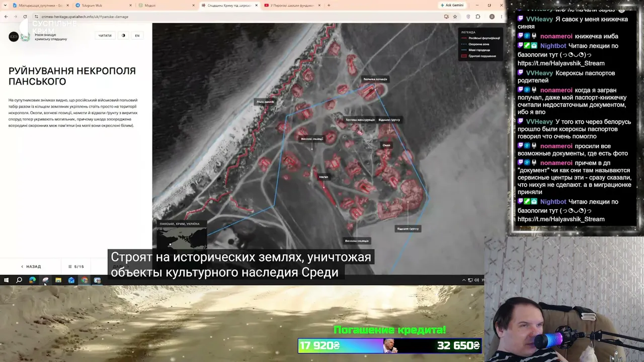Switch to the Моделі tab
The image size is (644, 362).
[166, 6]
